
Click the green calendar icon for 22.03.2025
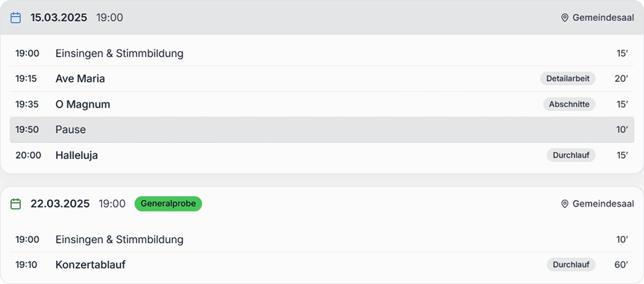point(16,204)
